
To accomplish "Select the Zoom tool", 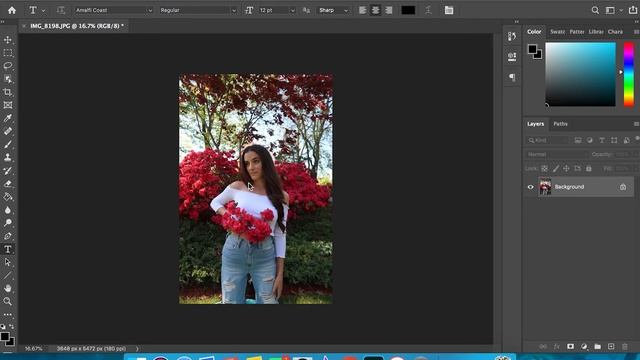I will tap(8, 301).
